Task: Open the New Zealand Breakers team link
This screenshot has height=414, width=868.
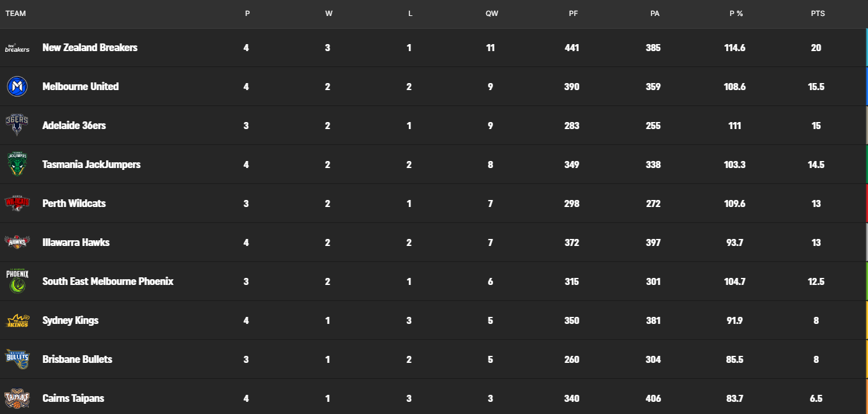Action: pyautogui.click(x=89, y=48)
